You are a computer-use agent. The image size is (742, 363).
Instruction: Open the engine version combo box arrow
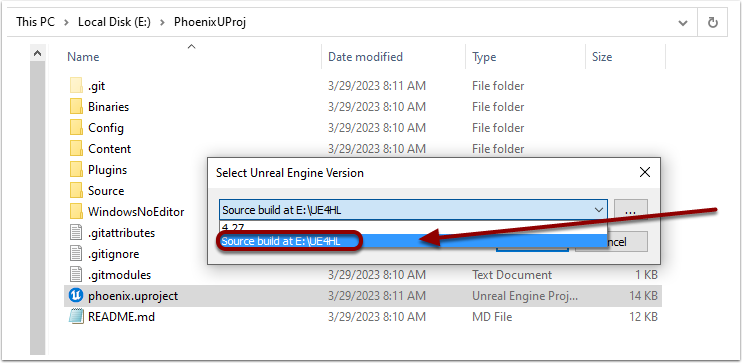(x=599, y=210)
